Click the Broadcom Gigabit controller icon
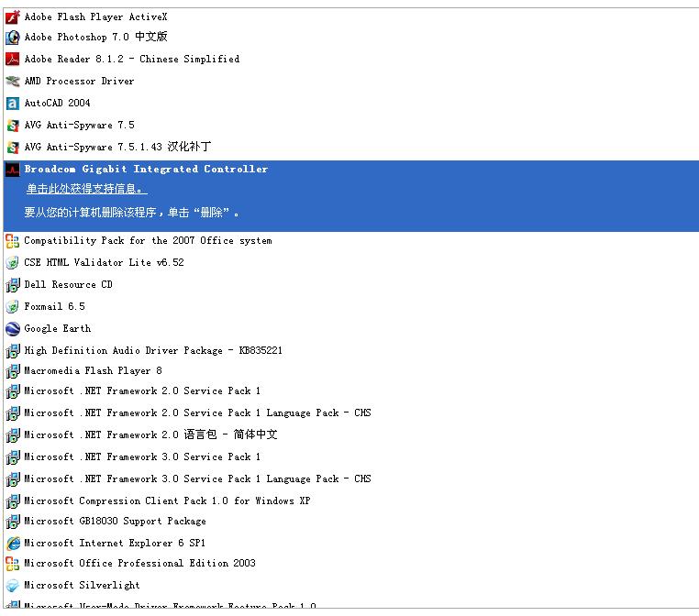Viewport: 699px width, 616px height. pos(13,170)
